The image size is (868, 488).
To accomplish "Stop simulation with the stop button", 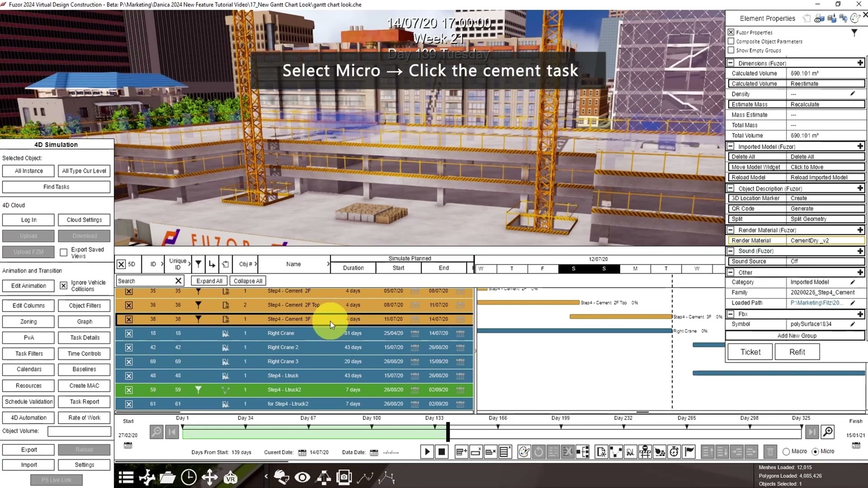I will [x=442, y=451].
